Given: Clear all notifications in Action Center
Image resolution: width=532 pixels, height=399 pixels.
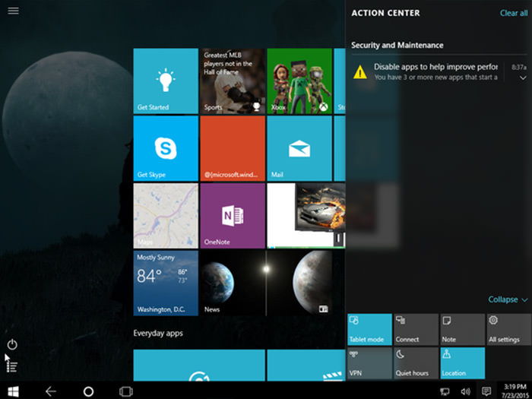Looking at the screenshot, I should coord(513,13).
